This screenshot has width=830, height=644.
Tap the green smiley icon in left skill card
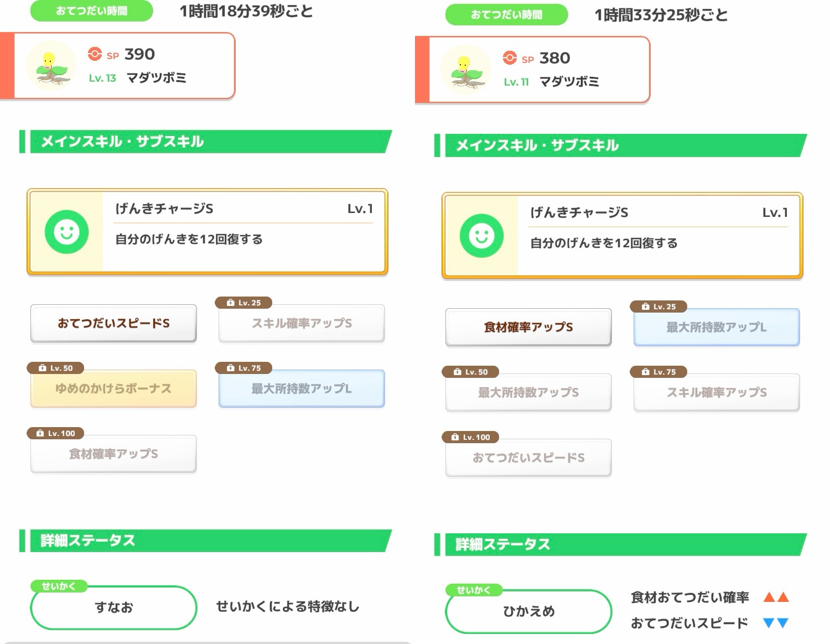66,232
